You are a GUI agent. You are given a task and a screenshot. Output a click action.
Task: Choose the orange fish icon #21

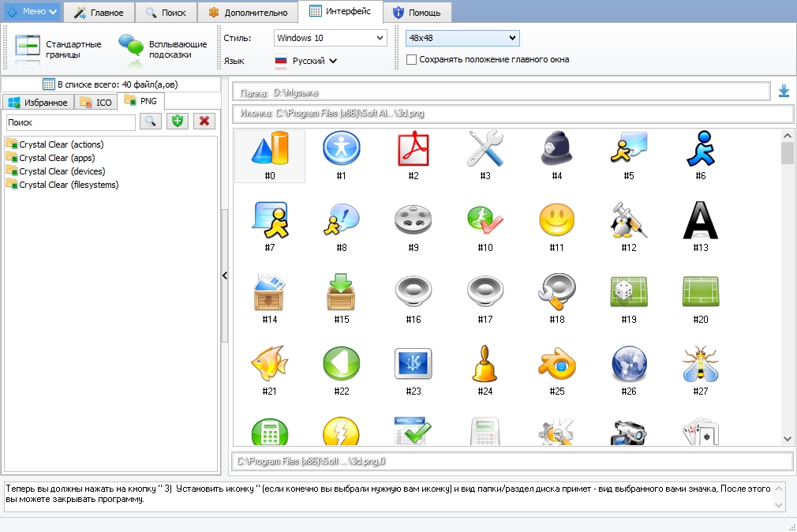point(270,364)
